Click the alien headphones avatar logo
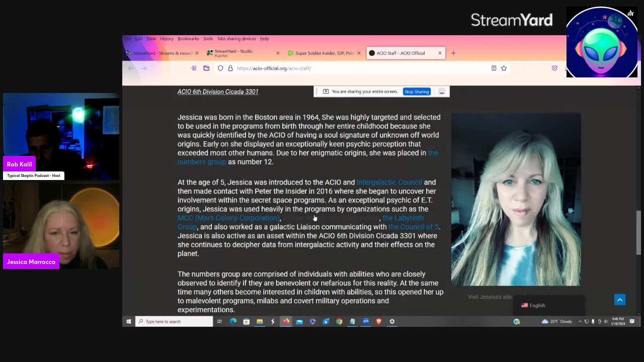644x362 pixels. [602, 42]
